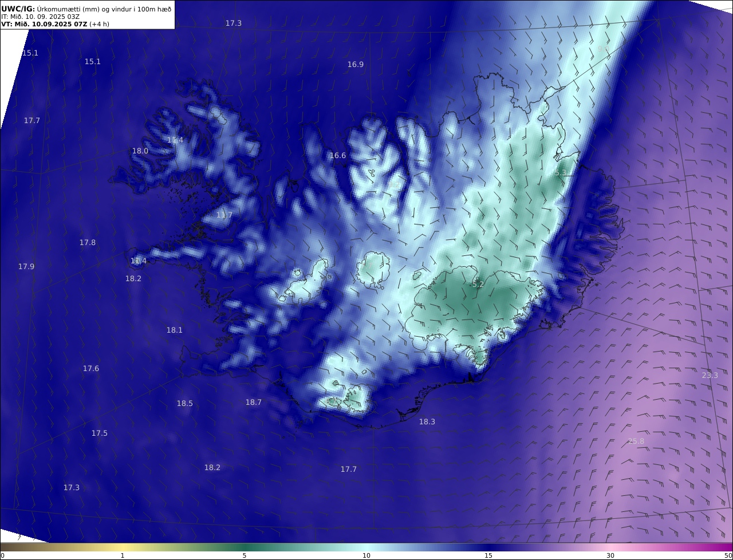733x560 pixels.
Task: Click the 18.5 value label
Action: [184, 404]
